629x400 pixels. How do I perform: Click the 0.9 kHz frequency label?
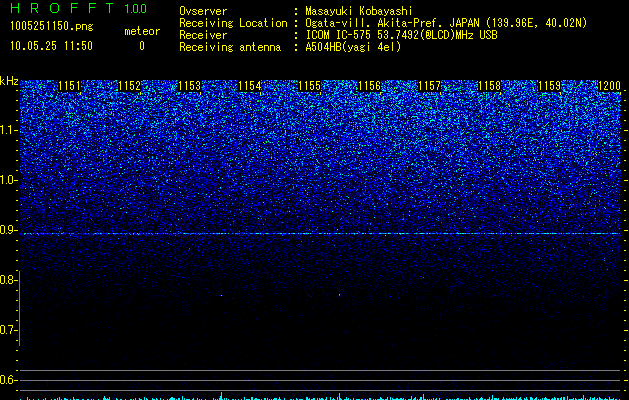click(8, 230)
